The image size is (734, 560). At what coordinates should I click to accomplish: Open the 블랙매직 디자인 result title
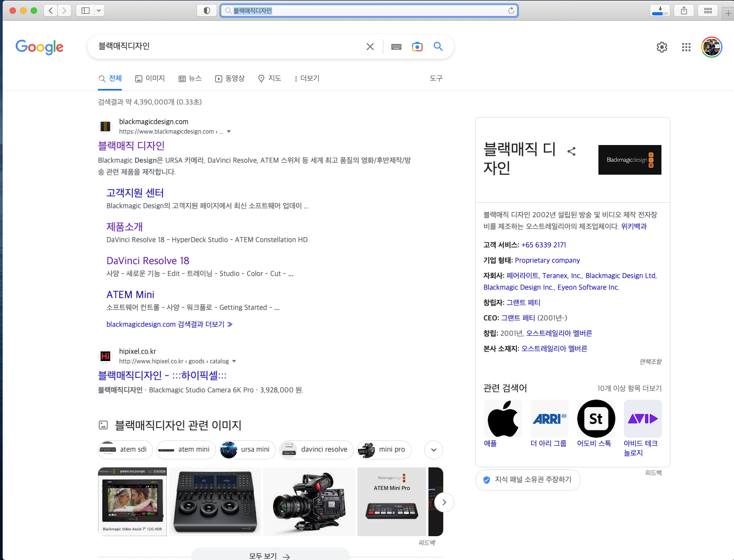131,146
